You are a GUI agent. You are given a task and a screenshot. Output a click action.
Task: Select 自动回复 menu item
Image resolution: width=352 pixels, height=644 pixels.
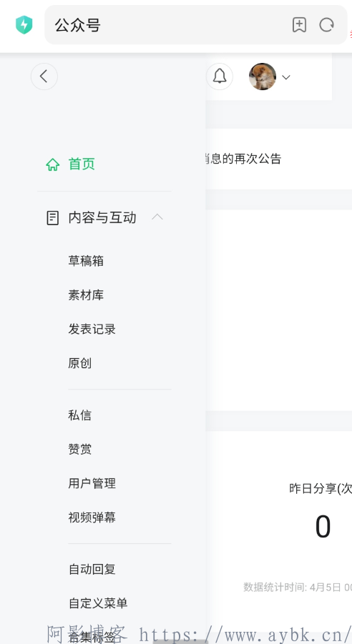click(92, 569)
